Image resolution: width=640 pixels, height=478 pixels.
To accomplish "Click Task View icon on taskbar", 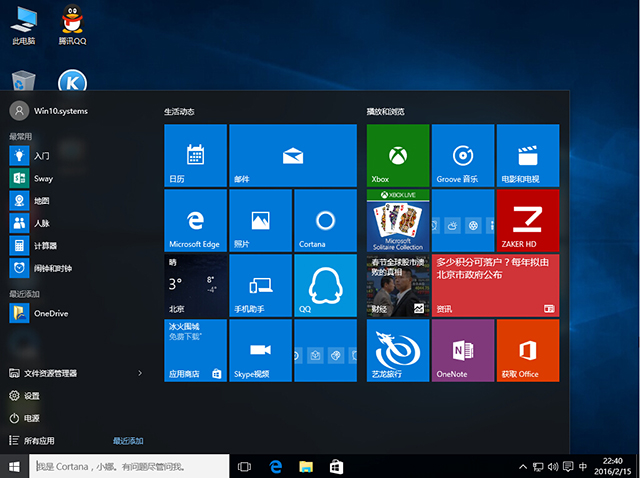I will click(x=244, y=466).
